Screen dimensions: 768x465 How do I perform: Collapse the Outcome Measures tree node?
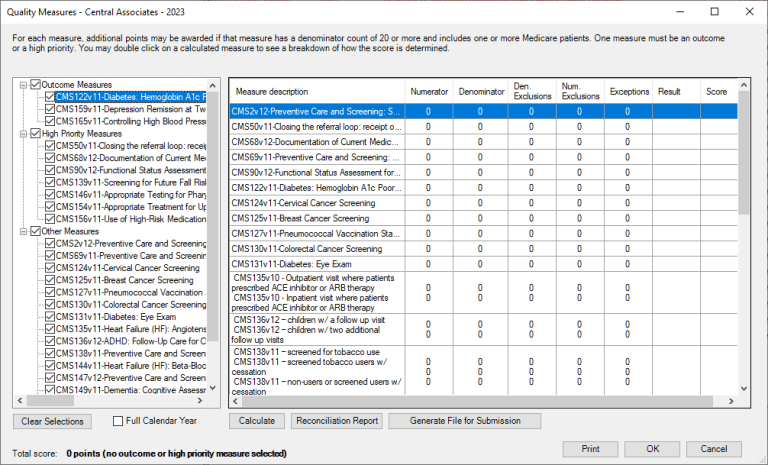click(x=23, y=85)
